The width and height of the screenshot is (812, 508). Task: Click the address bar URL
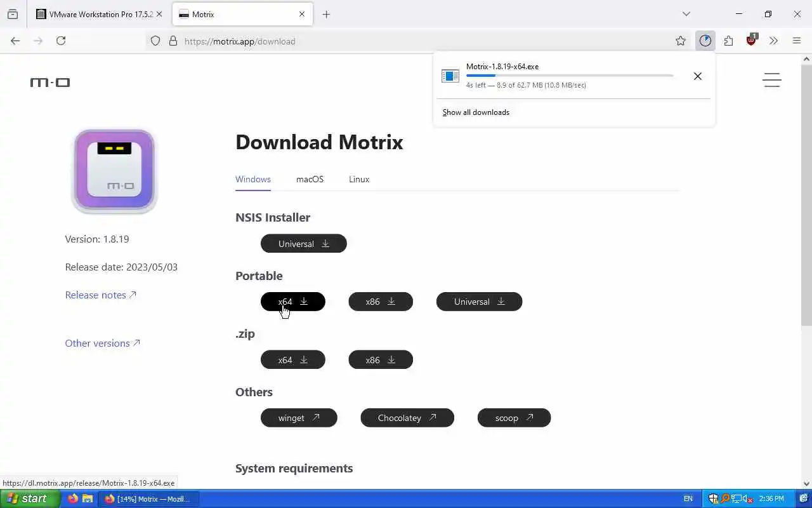[240, 41]
